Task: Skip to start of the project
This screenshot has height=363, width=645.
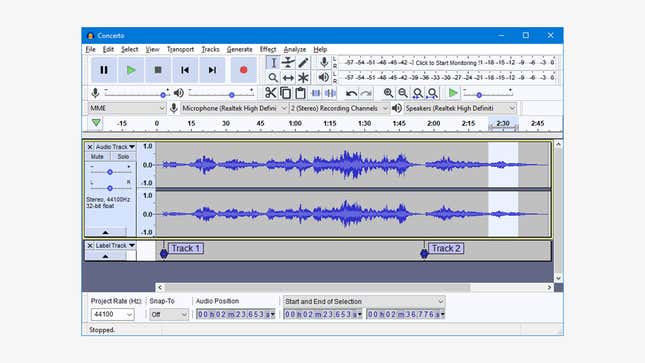Action: tap(185, 70)
